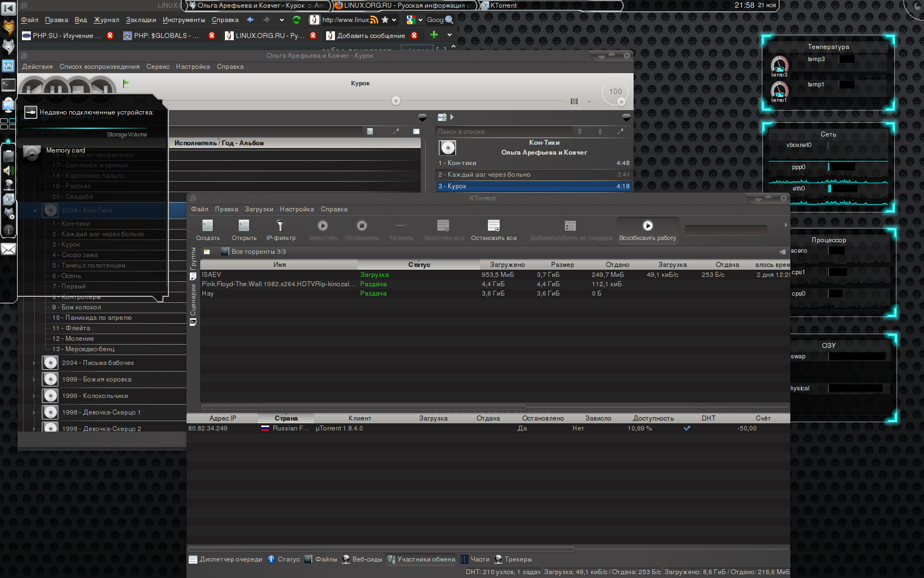Switch to the Части tab in KTorrent
Viewport: 924px width, 578px height.
coord(475,559)
